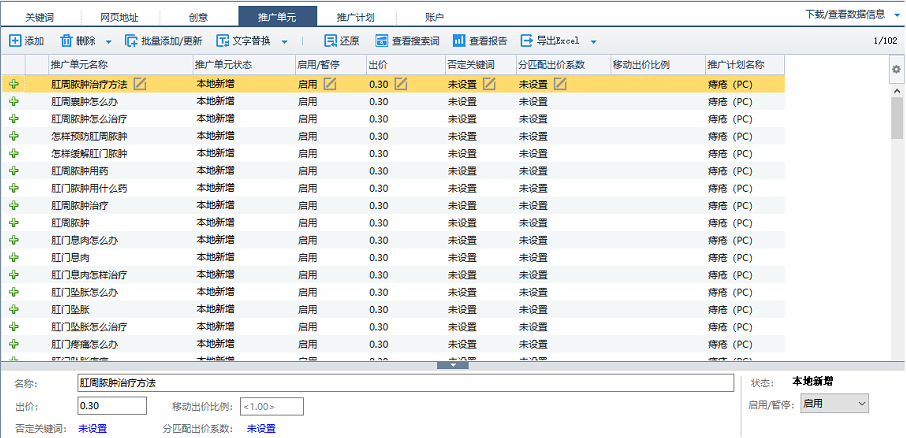Expand the 导出Excel dropdown arrow
906x438 pixels.
pyautogui.click(x=593, y=42)
